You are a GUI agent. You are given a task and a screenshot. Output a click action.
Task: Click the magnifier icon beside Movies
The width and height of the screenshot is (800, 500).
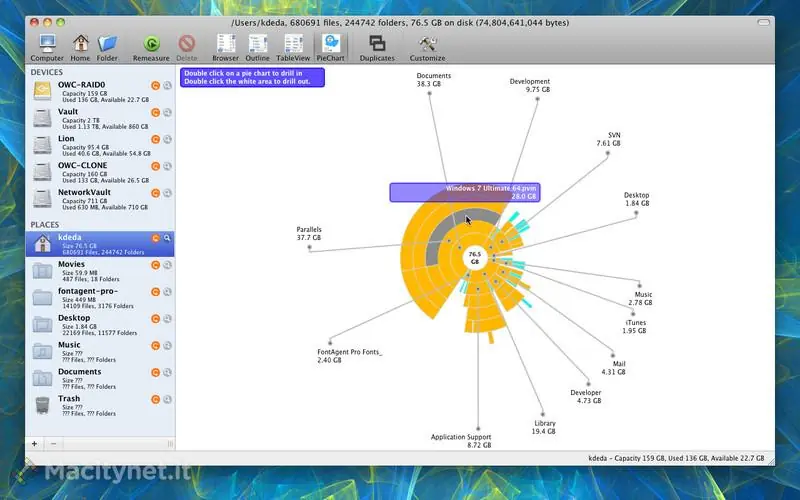[x=168, y=265]
